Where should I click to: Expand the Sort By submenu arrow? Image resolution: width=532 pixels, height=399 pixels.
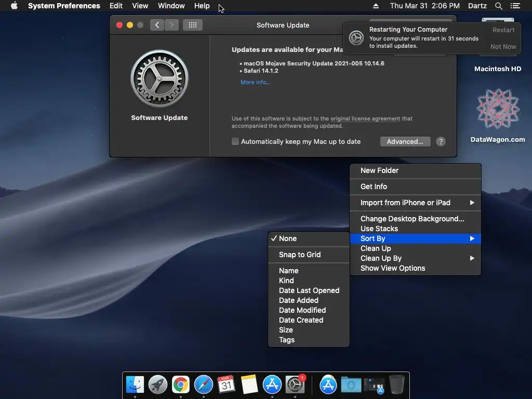pos(472,238)
